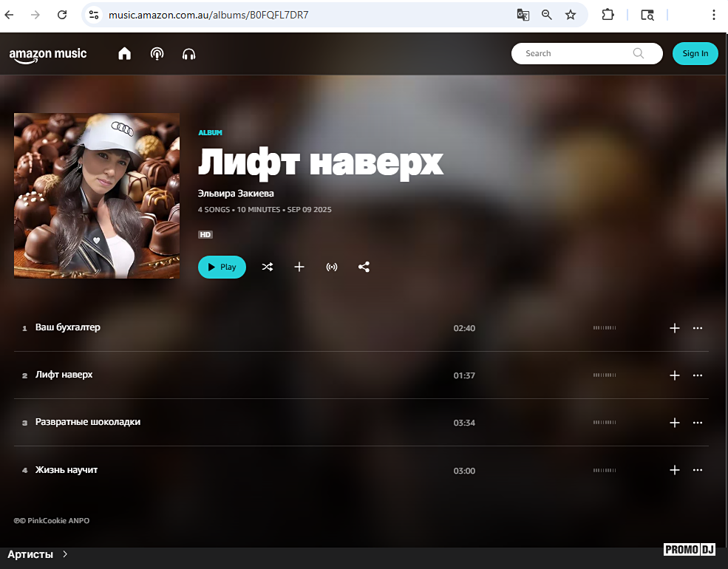Click the Sign In button
Screen dimensions: 728x569
pos(695,53)
